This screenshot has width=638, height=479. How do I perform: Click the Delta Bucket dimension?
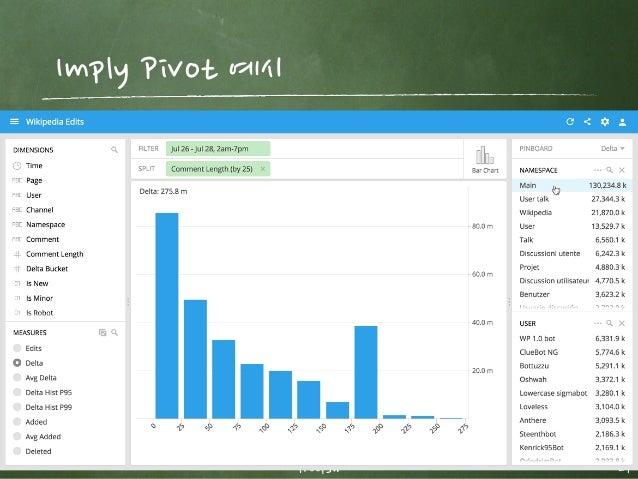click(x=47, y=269)
